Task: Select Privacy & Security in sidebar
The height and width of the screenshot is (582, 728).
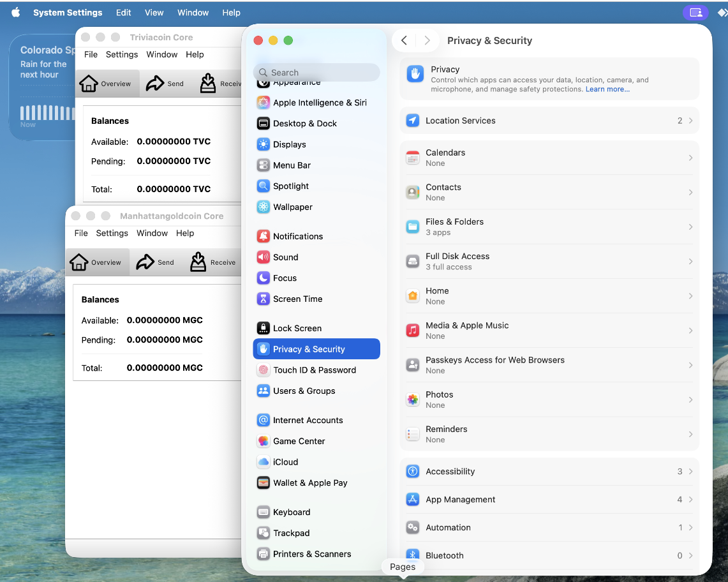Action: tap(316, 349)
